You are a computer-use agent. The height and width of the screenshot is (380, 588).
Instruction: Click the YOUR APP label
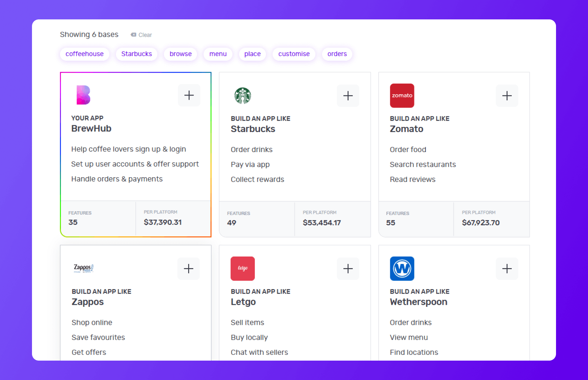tap(87, 118)
